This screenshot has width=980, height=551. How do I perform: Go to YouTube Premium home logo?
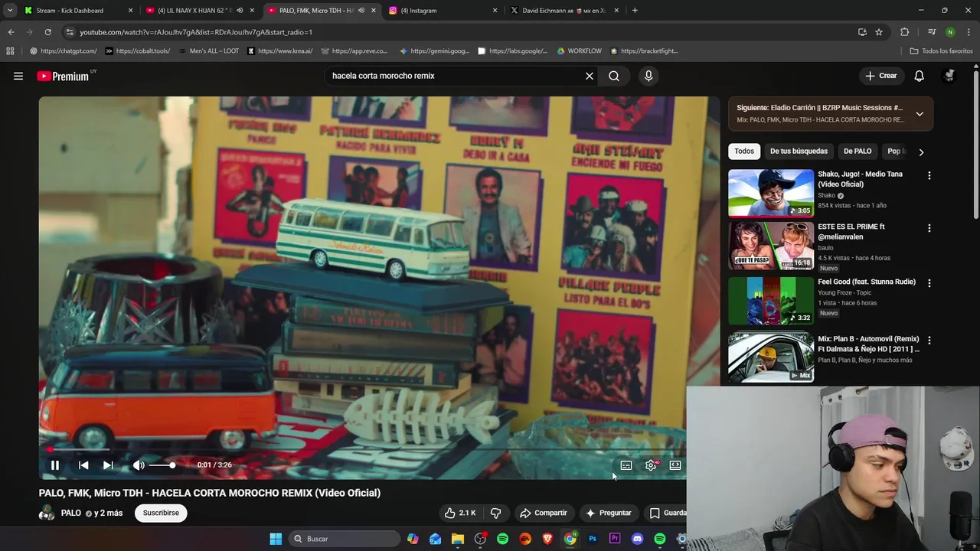63,76
